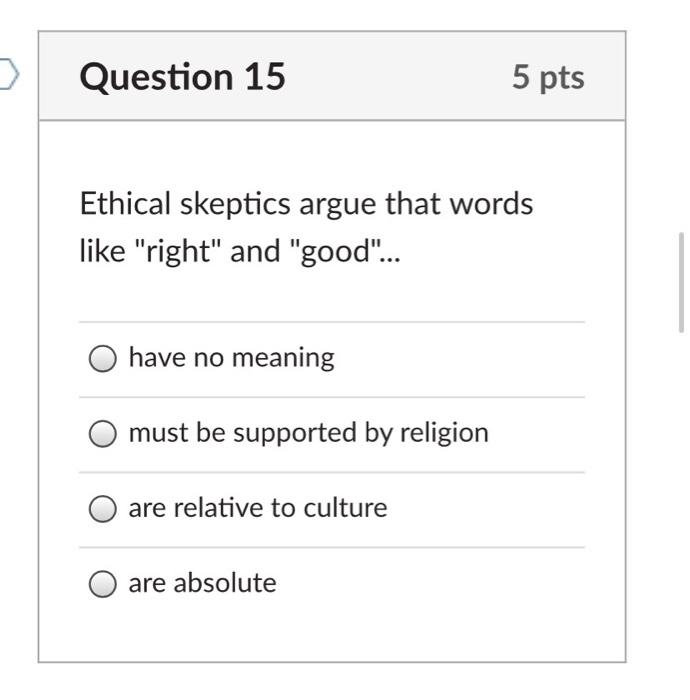The height and width of the screenshot is (700, 690).
Task: Select the "have no meaning" radio button
Action: [103, 359]
